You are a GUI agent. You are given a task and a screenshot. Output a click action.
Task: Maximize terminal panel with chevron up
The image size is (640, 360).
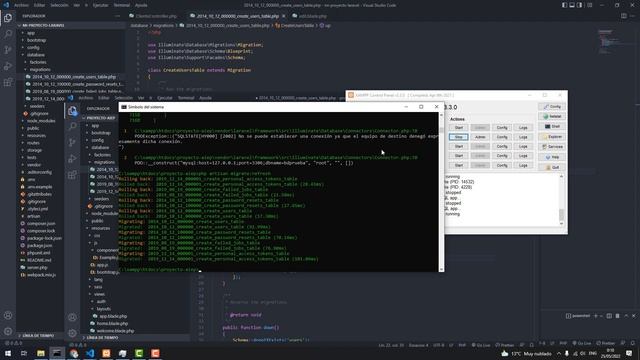[626, 316]
